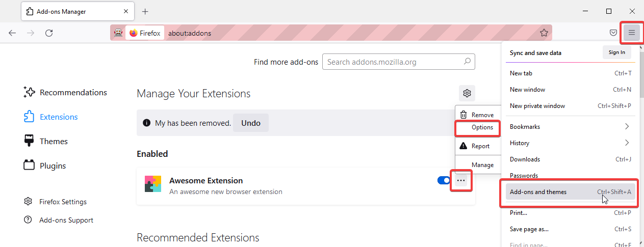Click the Awesome Extension puzzle icon
The height and width of the screenshot is (247, 644).
(153, 184)
